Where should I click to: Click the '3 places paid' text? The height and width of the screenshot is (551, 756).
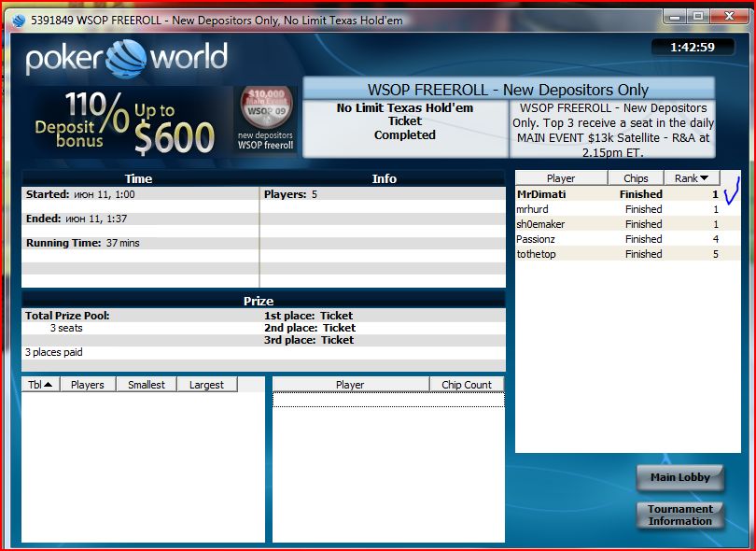[x=54, y=352]
